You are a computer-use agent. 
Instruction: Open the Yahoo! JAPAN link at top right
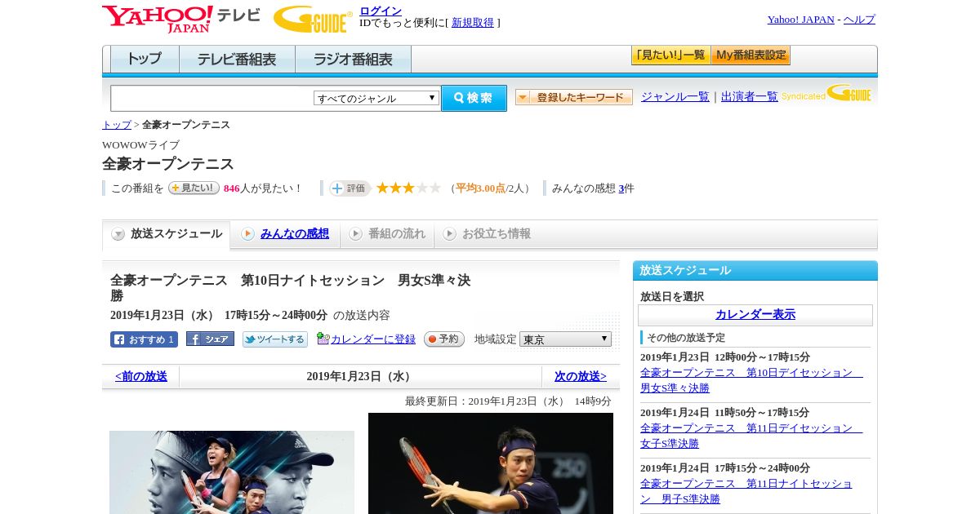tap(801, 20)
